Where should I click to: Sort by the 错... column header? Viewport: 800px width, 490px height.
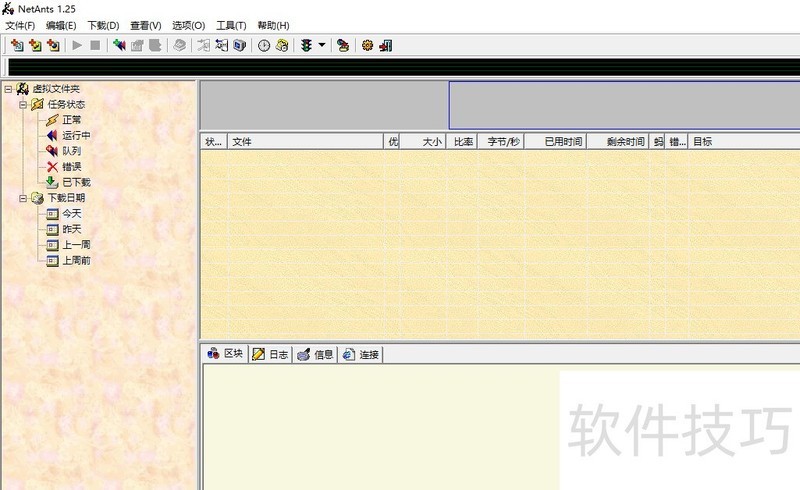677,141
